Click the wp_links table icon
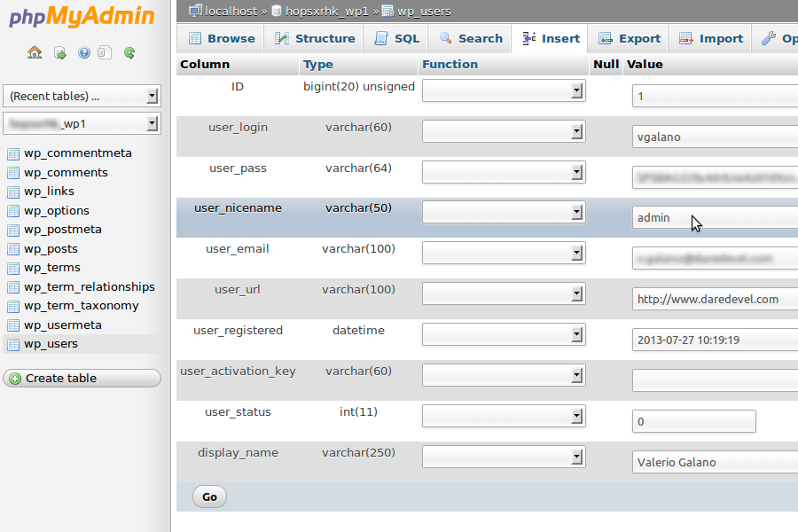 13,192
